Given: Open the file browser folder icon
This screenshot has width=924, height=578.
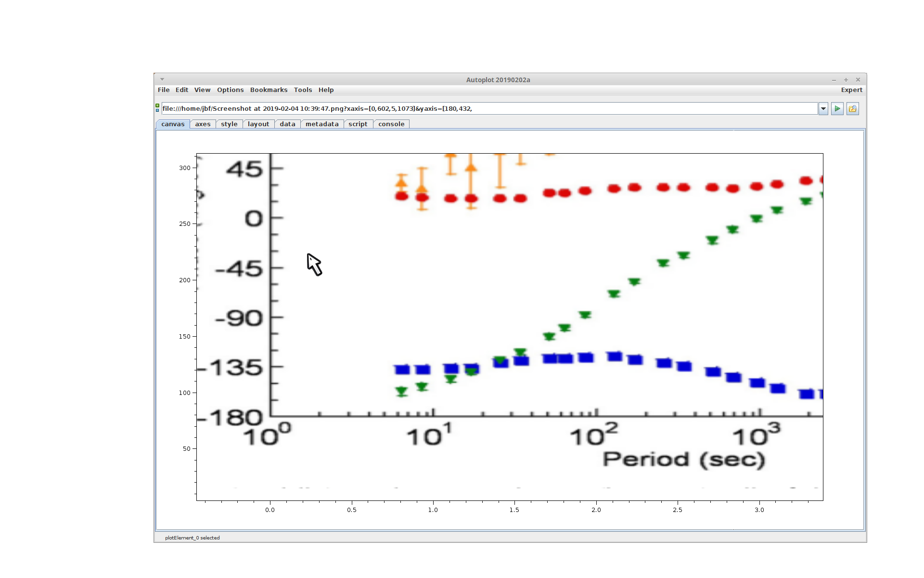Looking at the screenshot, I should coord(852,109).
